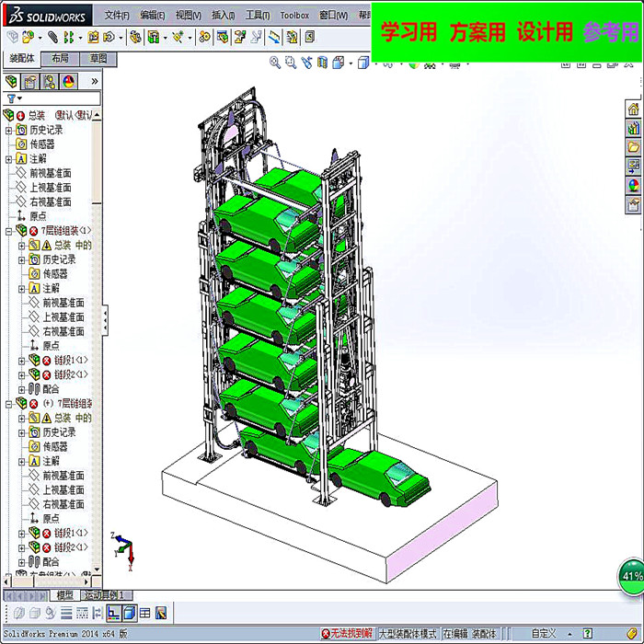The image size is (644, 644).
Task: Open the 编辑(E) menu
Action: point(153,16)
